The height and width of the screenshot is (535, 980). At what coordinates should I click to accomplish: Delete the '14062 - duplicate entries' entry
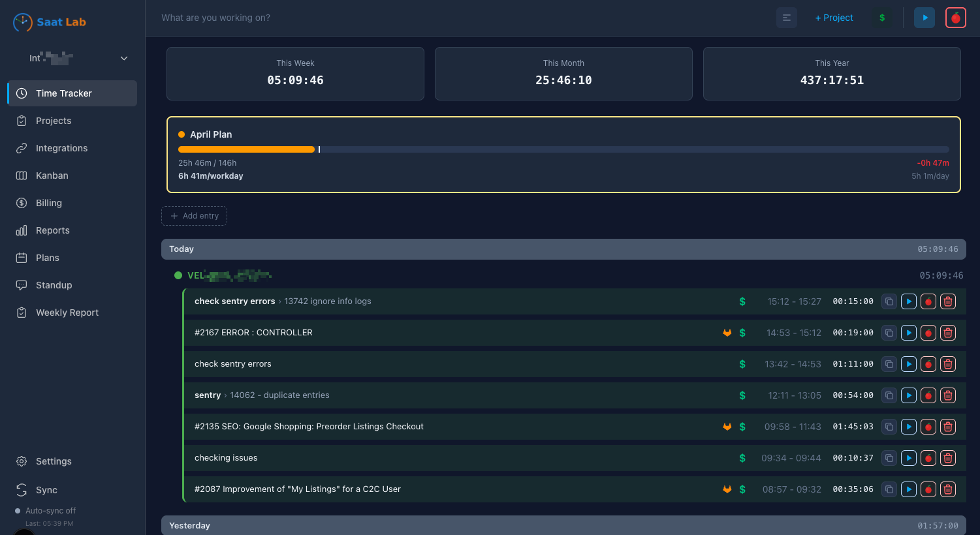pos(948,395)
